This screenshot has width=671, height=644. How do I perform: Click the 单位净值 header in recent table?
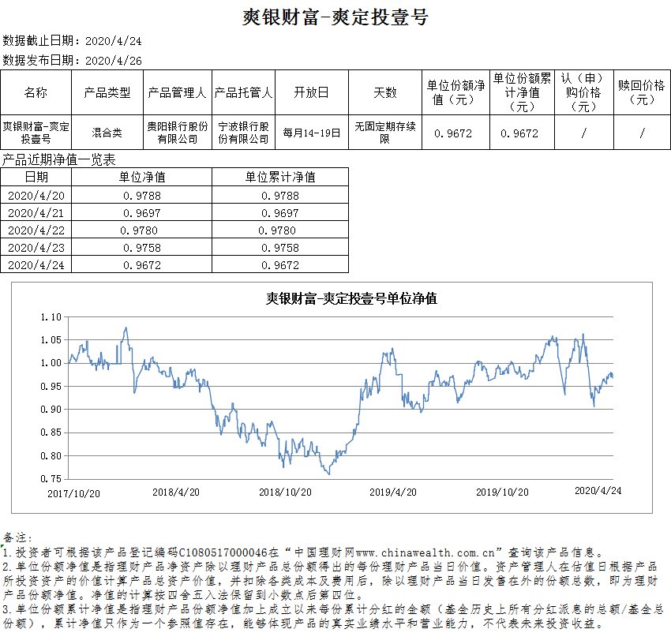point(141,177)
